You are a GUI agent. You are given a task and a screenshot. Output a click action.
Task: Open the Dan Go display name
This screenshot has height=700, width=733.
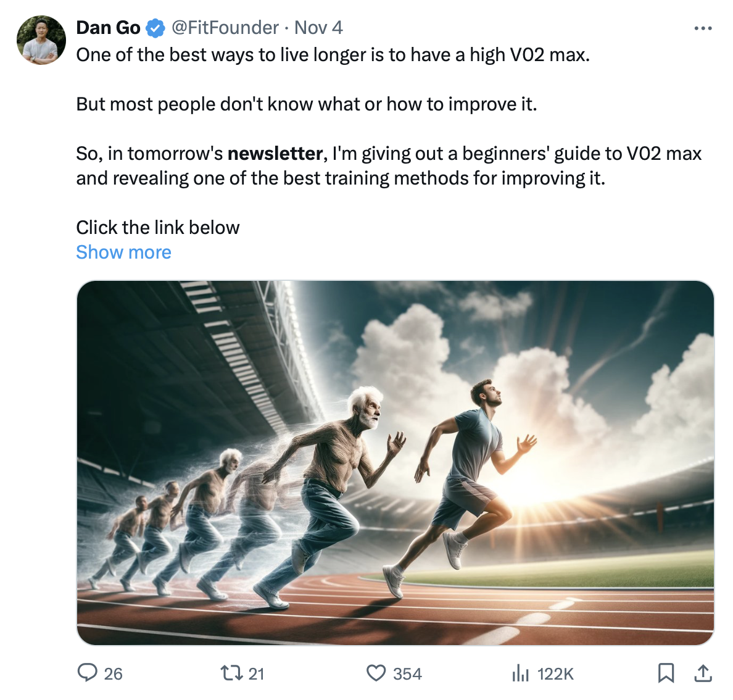click(x=108, y=28)
